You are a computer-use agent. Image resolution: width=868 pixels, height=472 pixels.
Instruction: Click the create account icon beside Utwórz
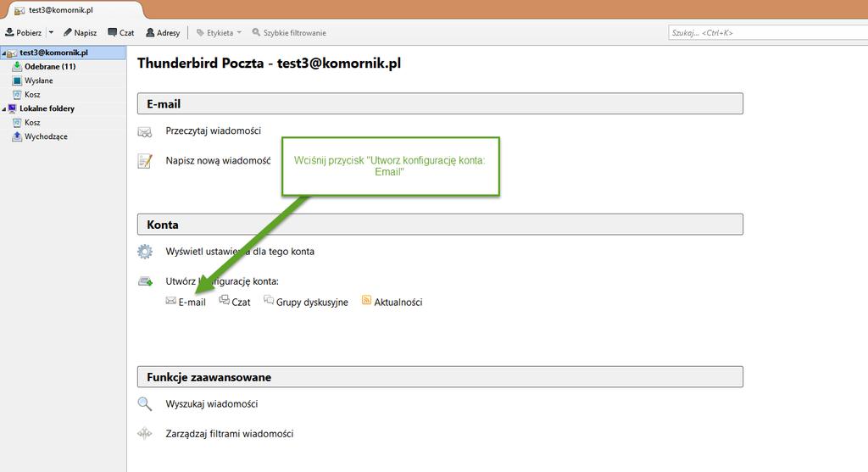[x=145, y=281]
